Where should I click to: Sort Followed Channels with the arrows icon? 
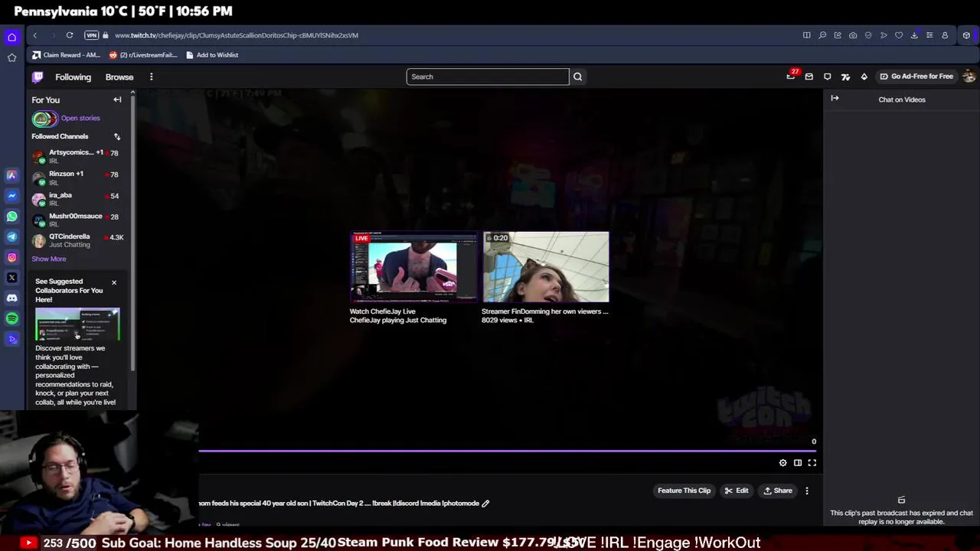coord(117,136)
